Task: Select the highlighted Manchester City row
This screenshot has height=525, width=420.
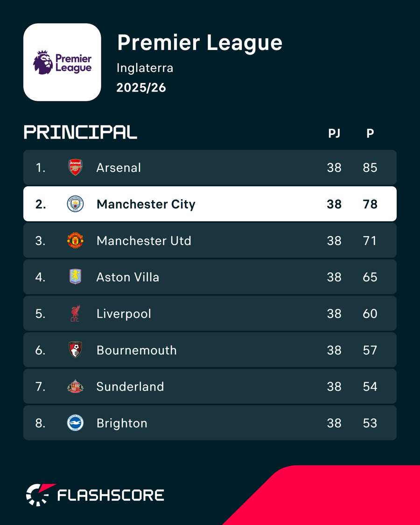Action: [x=210, y=204]
